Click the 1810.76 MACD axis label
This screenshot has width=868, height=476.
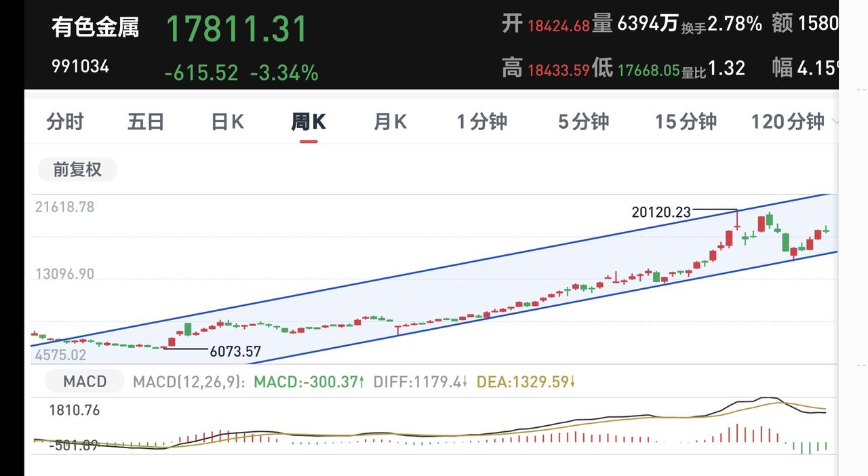pos(74,410)
